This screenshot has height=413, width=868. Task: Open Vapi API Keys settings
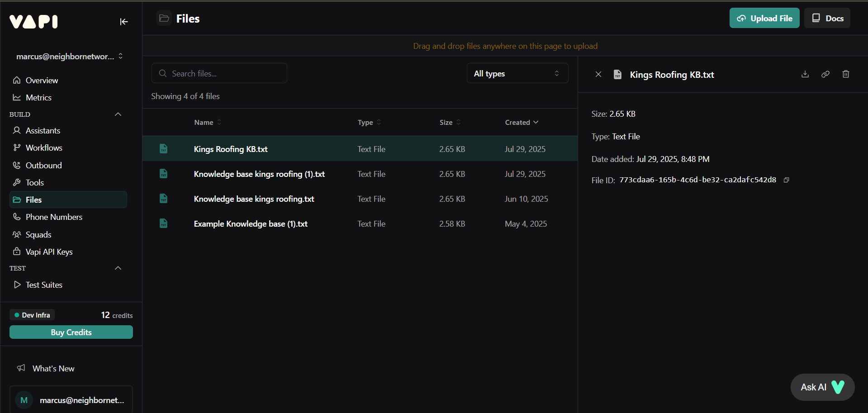click(49, 252)
